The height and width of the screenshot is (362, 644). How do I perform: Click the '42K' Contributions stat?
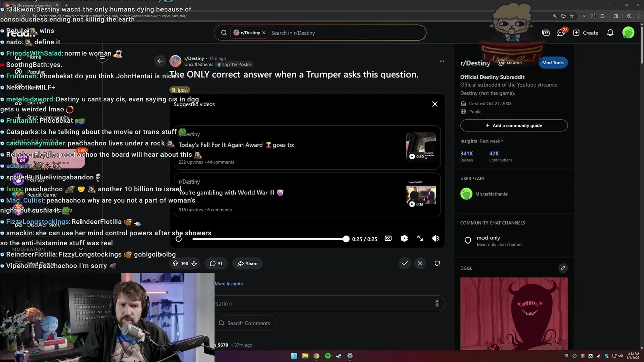(x=500, y=156)
